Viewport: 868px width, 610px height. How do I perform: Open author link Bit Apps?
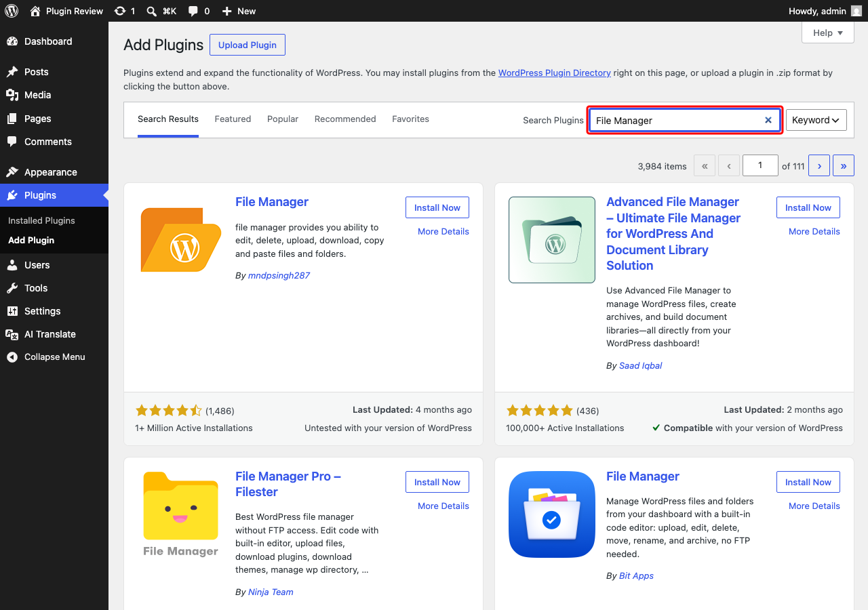pos(636,575)
